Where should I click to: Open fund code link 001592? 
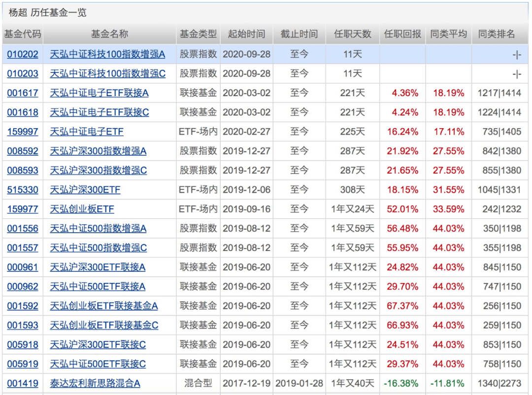22,306
